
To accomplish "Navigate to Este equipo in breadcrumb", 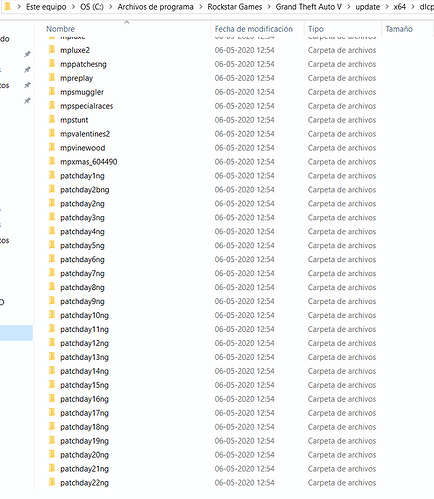I will (x=46, y=7).
